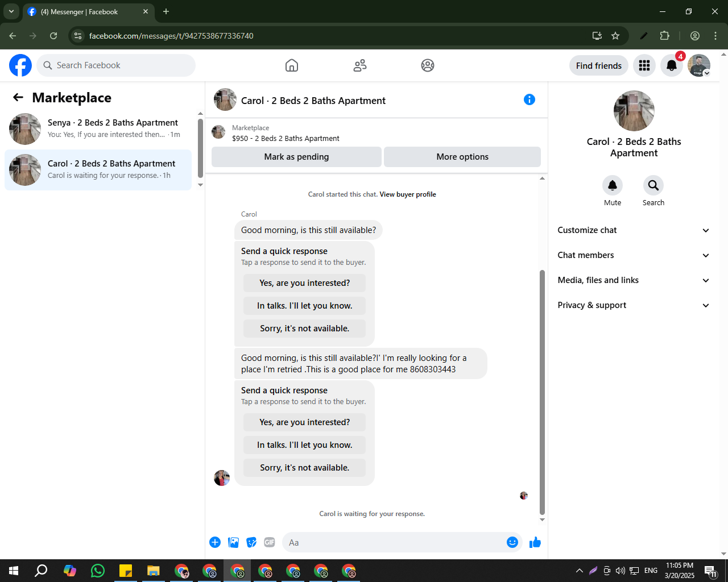Image resolution: width=728 pixels, height=582 pixels.
Task: Reload the page
Action: pyautogui.click(x=53, y=36)
